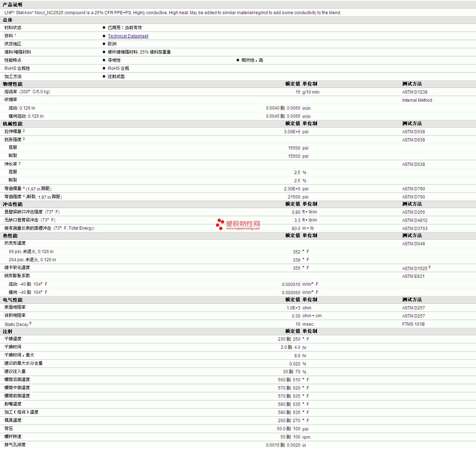Select the 供货地区 value 欧洲
The height and width of the screenshot is (449, 476).
coord(112,44)
